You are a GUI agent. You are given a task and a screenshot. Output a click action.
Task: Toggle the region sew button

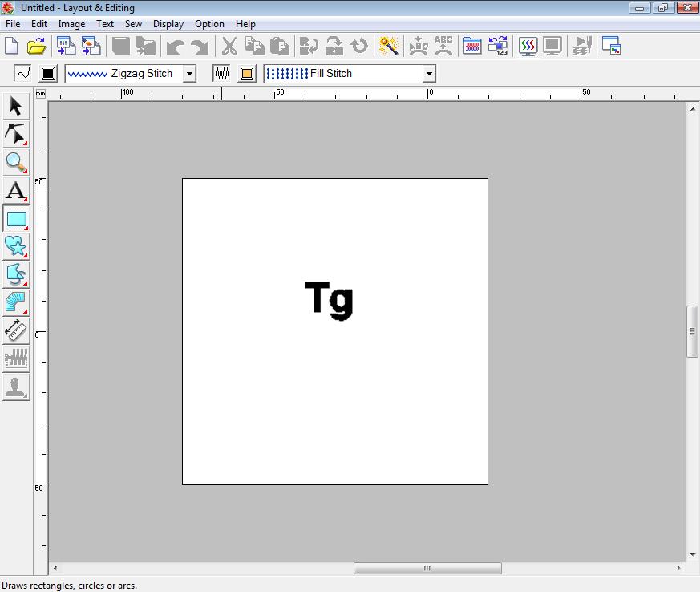tap(221, 73)
